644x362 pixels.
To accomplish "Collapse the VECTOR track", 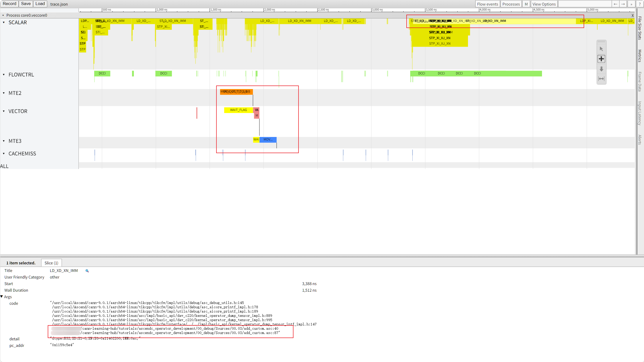I will [4, 111].
